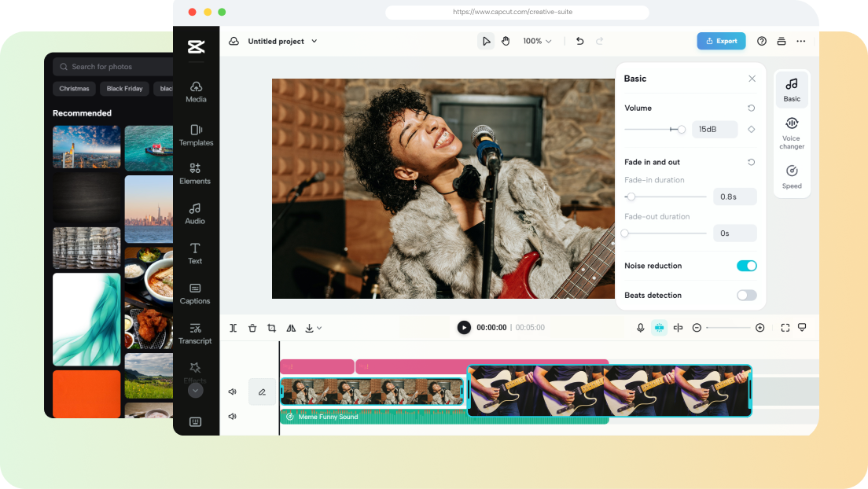The height and width of the screenshot is (489, 868).
Task: Open the Text panel
Action: [195, 254]
